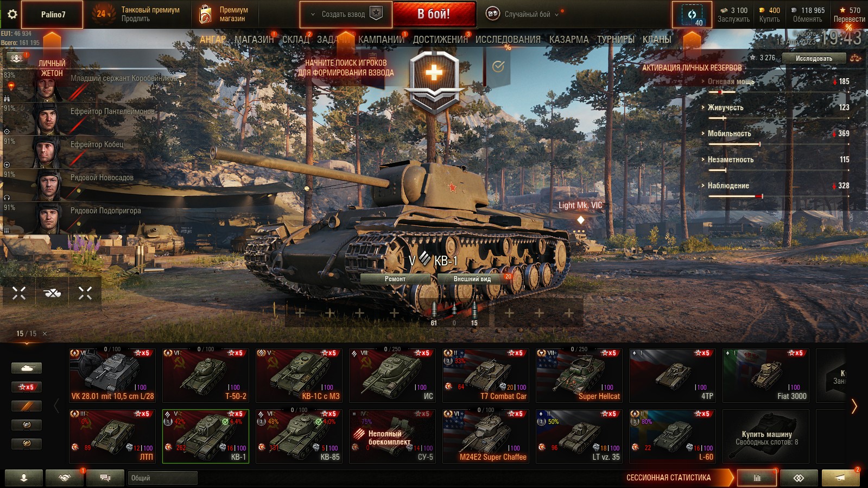Open the chat channels icon
Image resolution: width=868 pixels, height=488 pixels.
[x=105, y=478]
